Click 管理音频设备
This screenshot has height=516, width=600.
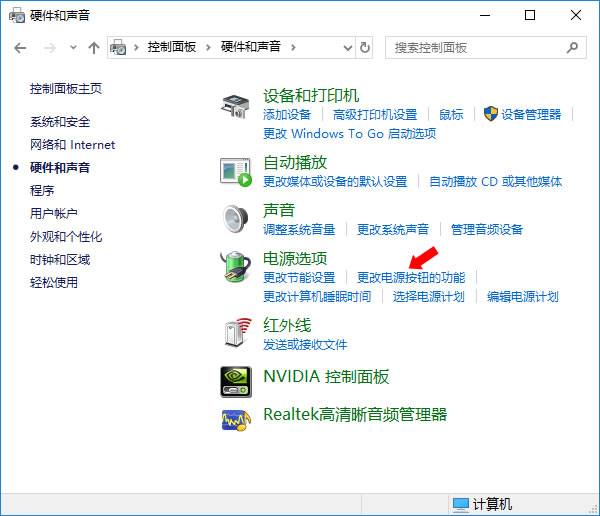point(487,230)
